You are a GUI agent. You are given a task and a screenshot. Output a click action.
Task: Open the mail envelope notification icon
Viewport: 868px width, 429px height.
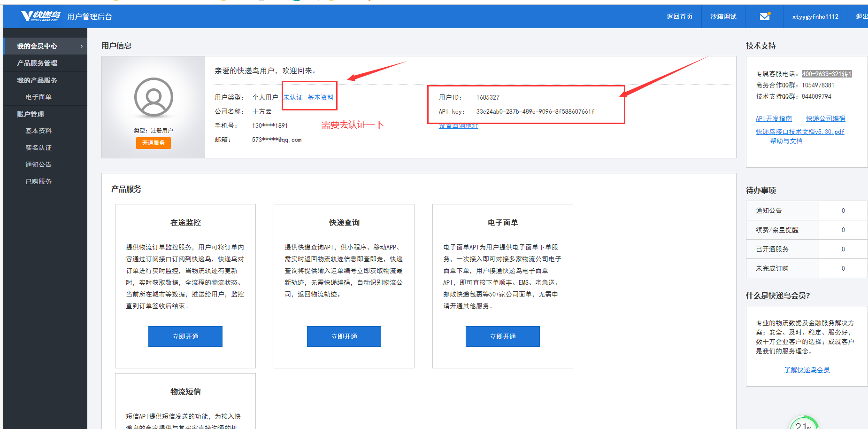765,16
